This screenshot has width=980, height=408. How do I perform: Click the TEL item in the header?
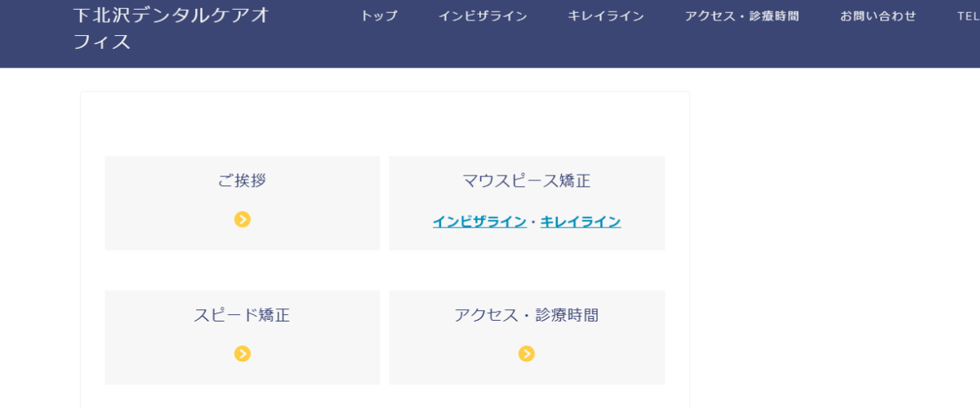point(968,16)
